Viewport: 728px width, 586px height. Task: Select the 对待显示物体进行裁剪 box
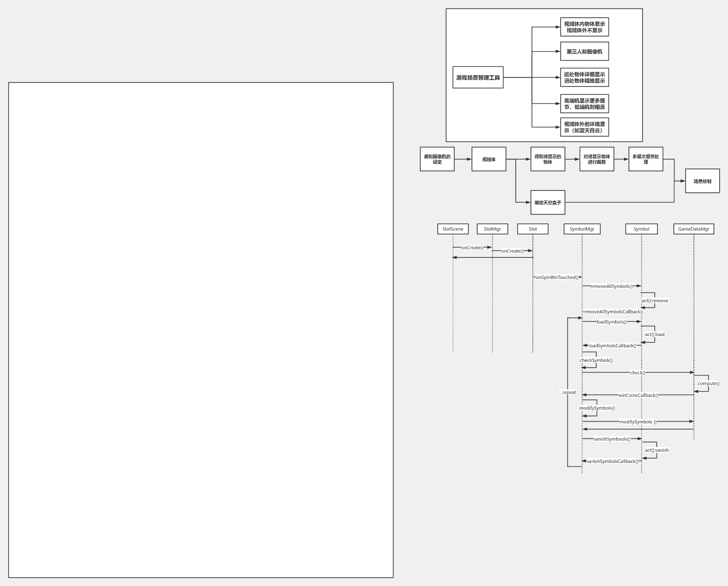click(596, 159)
